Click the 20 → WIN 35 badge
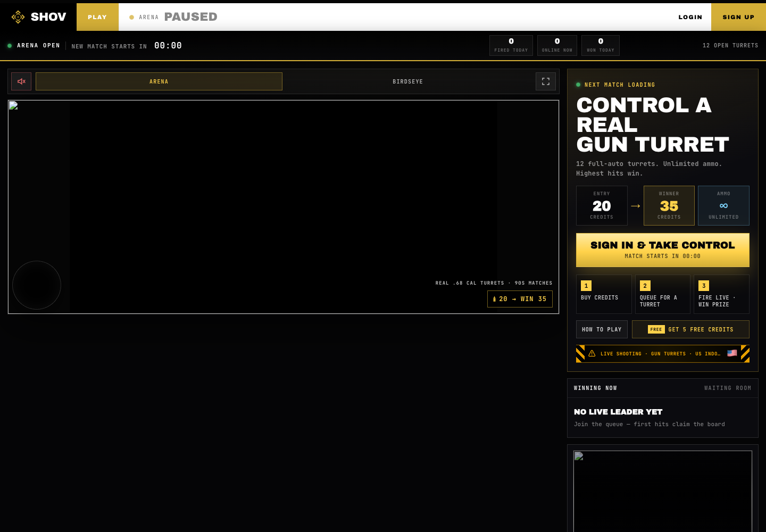 [x=520, y=299]
